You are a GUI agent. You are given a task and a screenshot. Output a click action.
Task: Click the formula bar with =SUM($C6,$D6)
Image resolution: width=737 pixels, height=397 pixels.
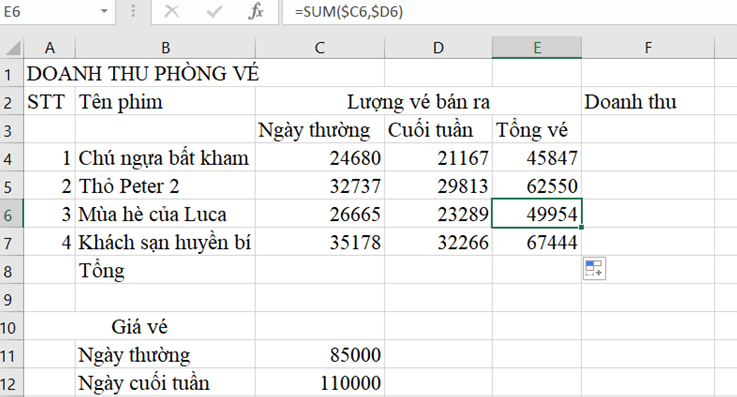pyautogui.click(x=510, y=11)
